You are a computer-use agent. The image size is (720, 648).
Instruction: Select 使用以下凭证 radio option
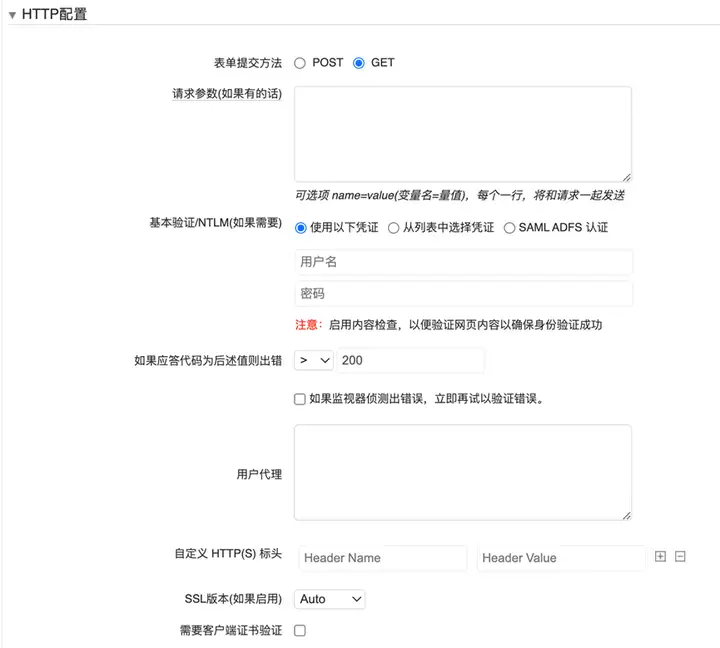click(301, 228)
